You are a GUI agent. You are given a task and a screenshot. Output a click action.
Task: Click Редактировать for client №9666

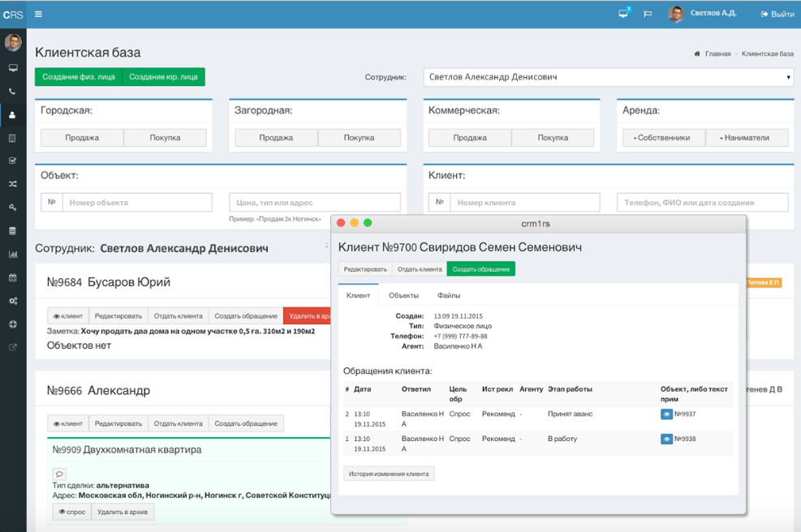point(118,423)
